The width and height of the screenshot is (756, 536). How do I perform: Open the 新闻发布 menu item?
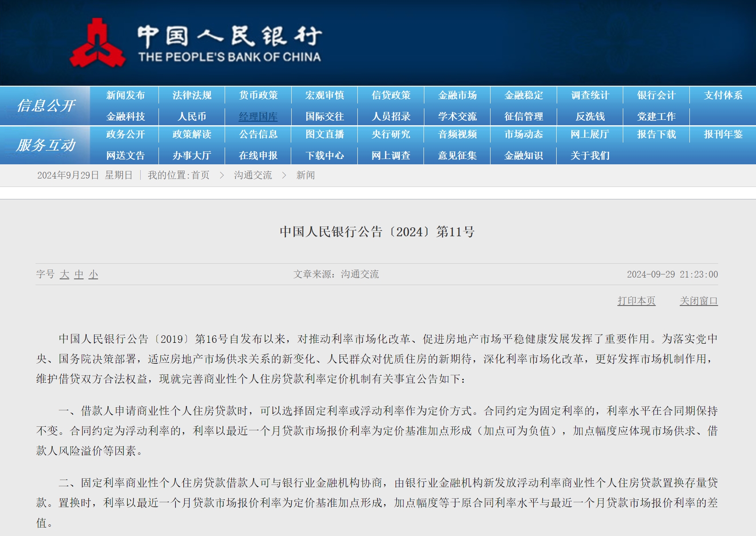coord(126,95)
